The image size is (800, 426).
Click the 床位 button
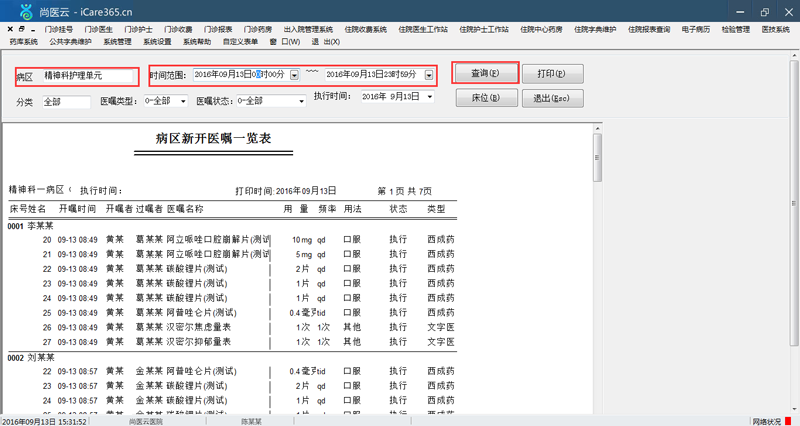pos(487,98)
